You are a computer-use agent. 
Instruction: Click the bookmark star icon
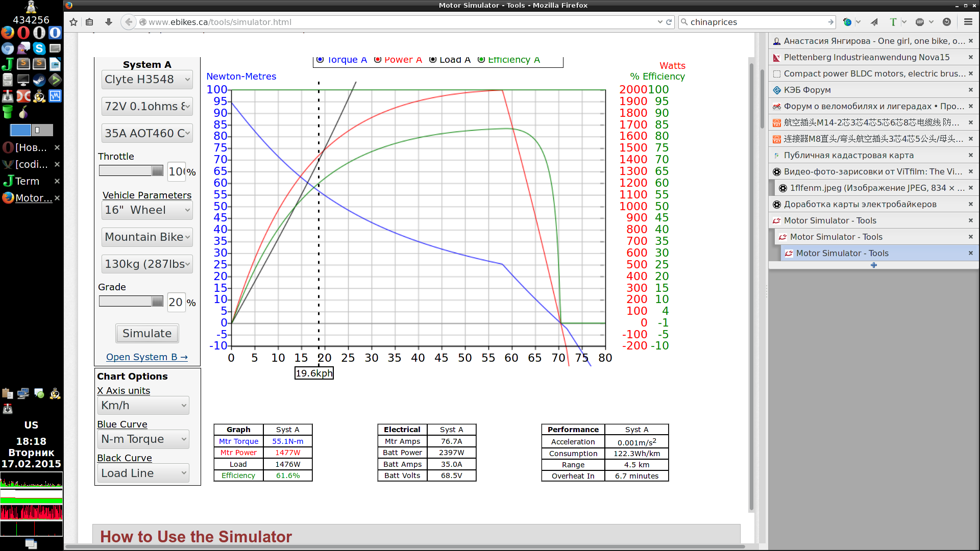tap(73, 22)
